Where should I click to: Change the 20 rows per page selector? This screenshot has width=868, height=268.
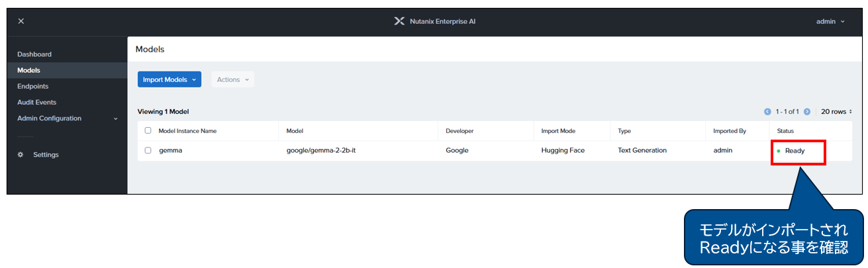836,112
